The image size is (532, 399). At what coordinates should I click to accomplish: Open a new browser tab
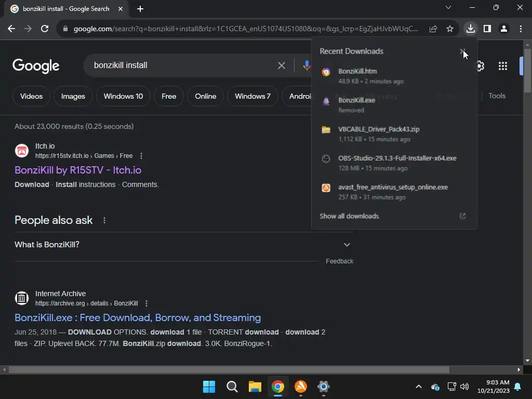tap(140, 9)
